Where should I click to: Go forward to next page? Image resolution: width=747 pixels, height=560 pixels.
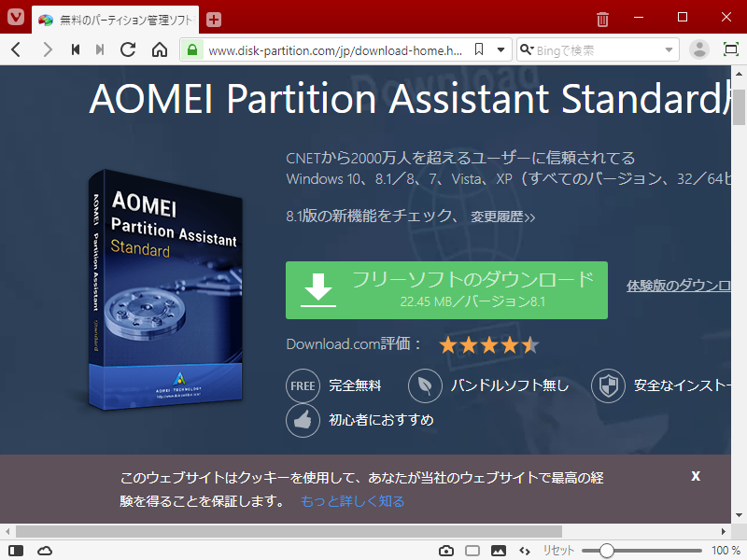click(x=47, y=49)
